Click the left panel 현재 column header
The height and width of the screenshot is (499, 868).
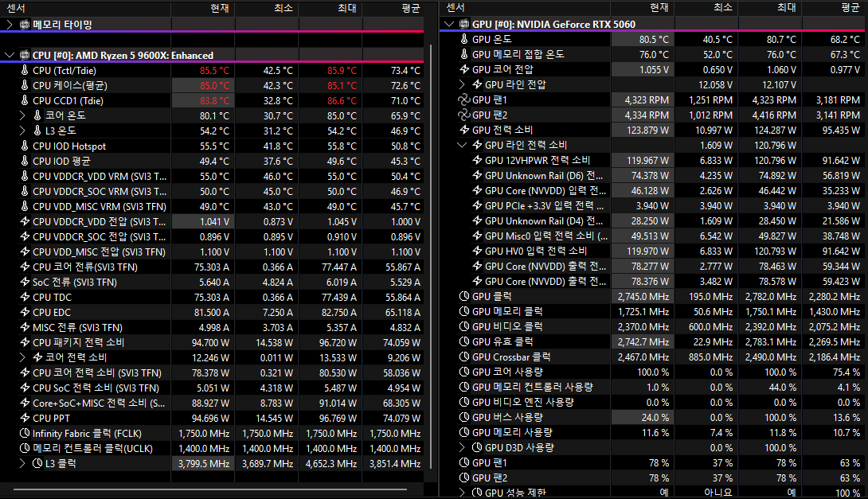203,8
